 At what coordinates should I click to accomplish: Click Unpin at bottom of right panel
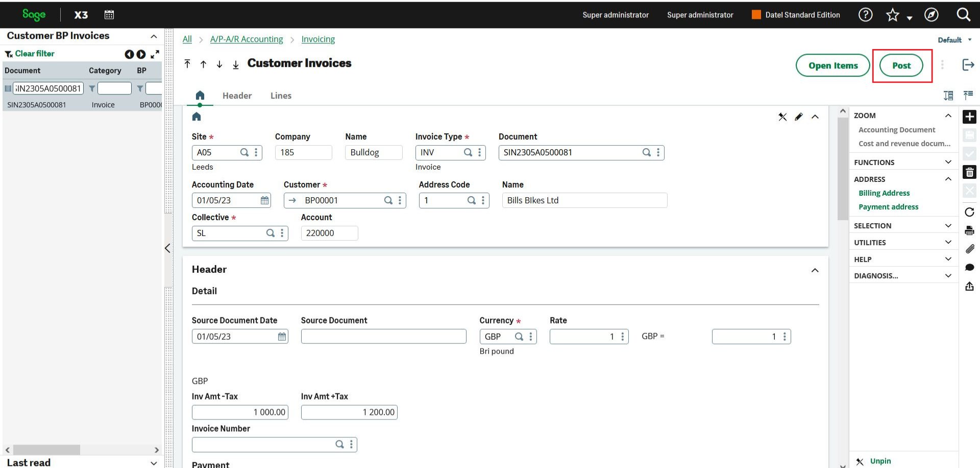coord(880,461)
